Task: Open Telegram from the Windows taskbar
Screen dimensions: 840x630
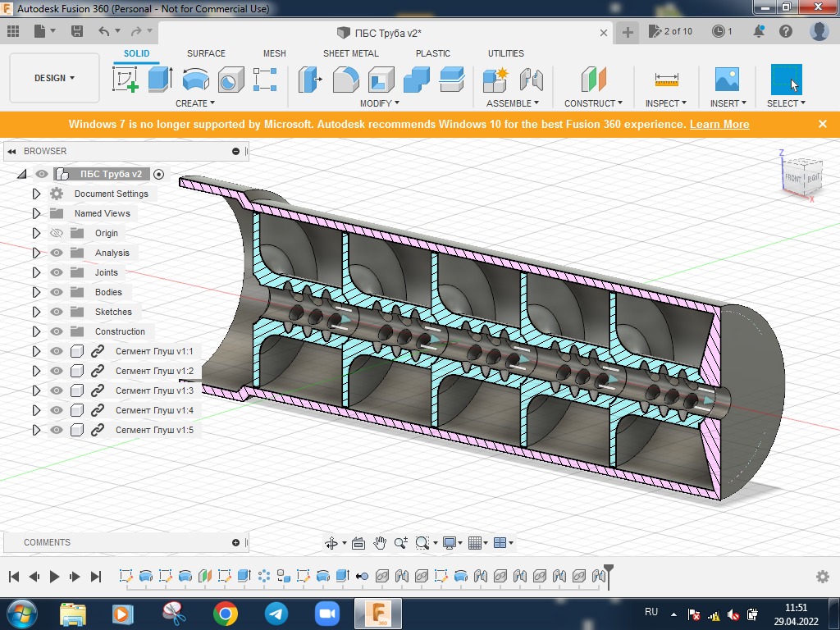Action: [x=276, y=613]
